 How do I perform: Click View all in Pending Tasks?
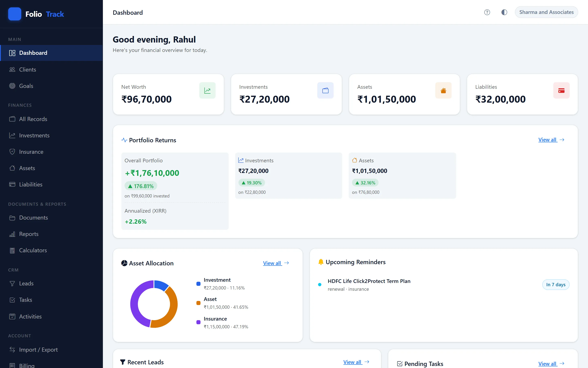point(551,364)
